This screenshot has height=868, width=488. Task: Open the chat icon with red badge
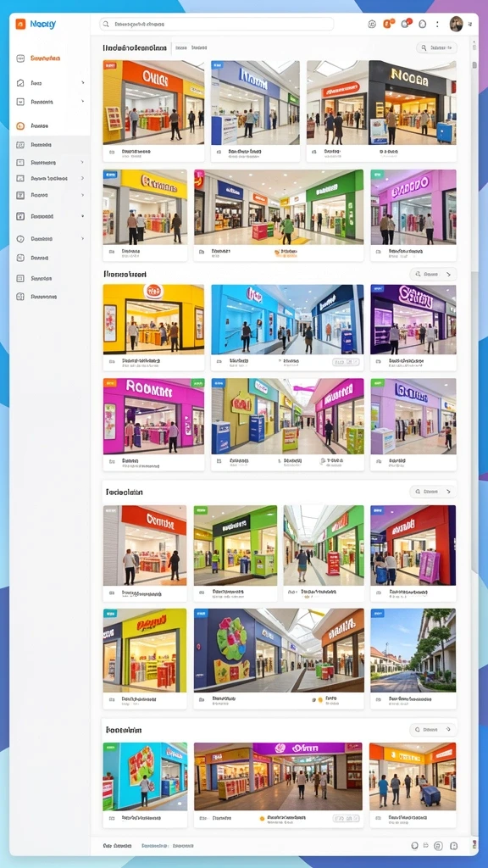pyautogui.click(x=405, y=23)
